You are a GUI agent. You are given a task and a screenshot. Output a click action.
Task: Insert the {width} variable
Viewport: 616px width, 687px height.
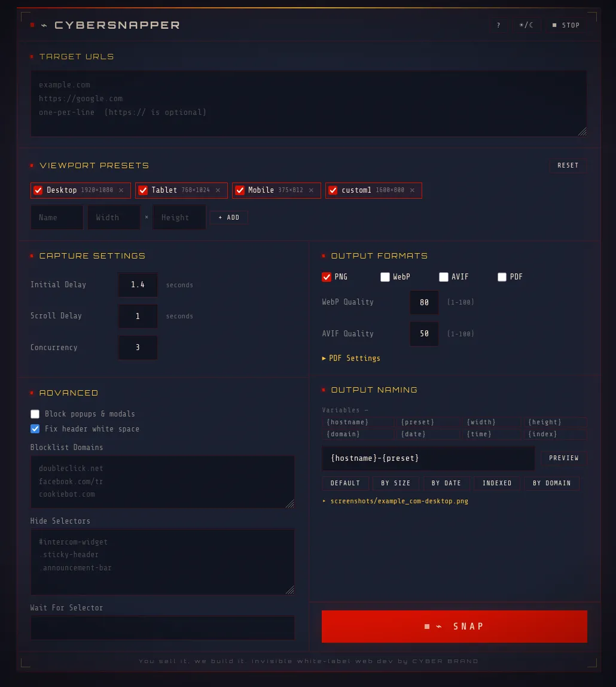click(x=492, y=422)
